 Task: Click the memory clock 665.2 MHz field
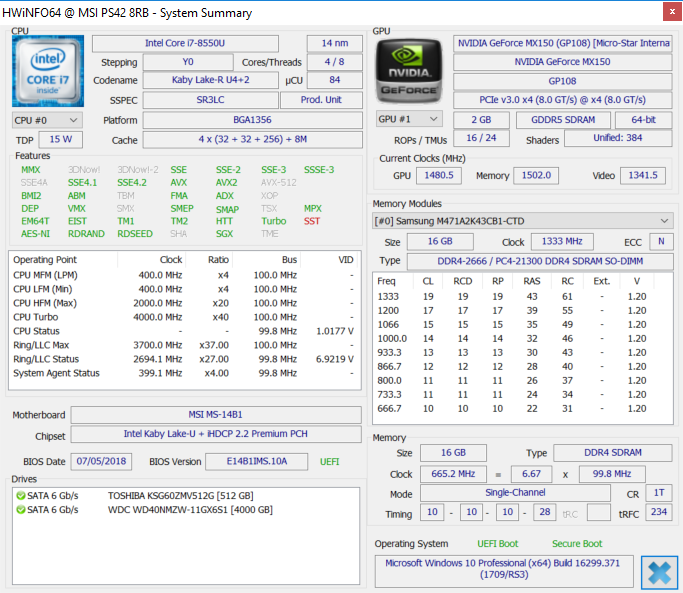click(453, 474)
